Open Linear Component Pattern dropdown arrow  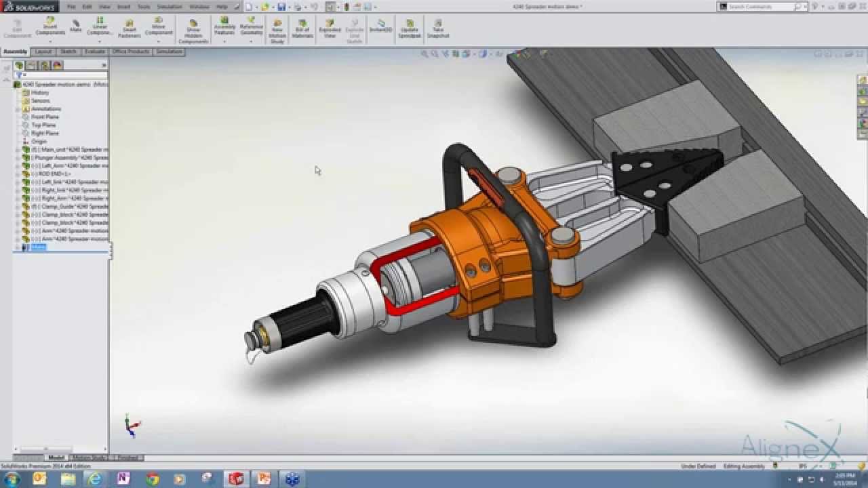click(100, 41)
